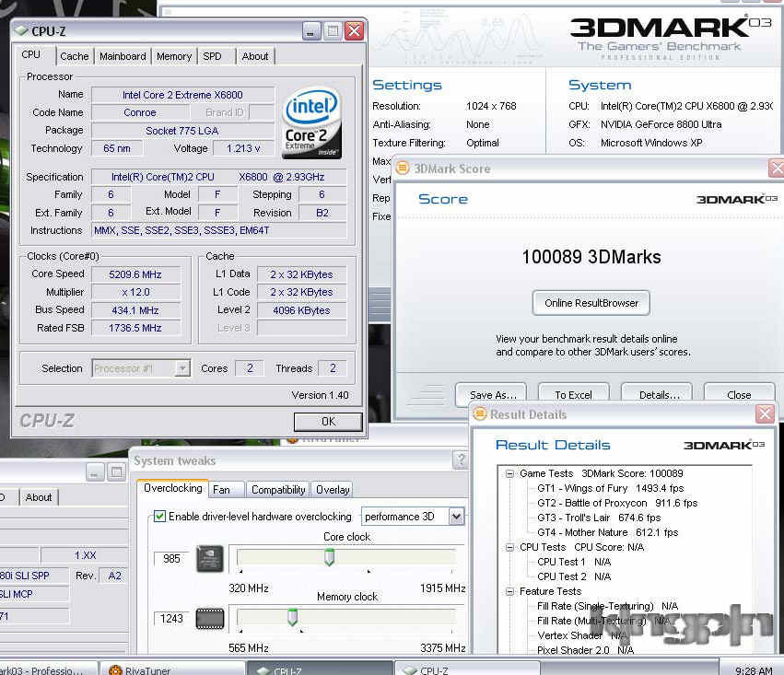Collapse the Game Tests tree node
This screenshot has width=784, height=675.
click(x=508, y=473)
